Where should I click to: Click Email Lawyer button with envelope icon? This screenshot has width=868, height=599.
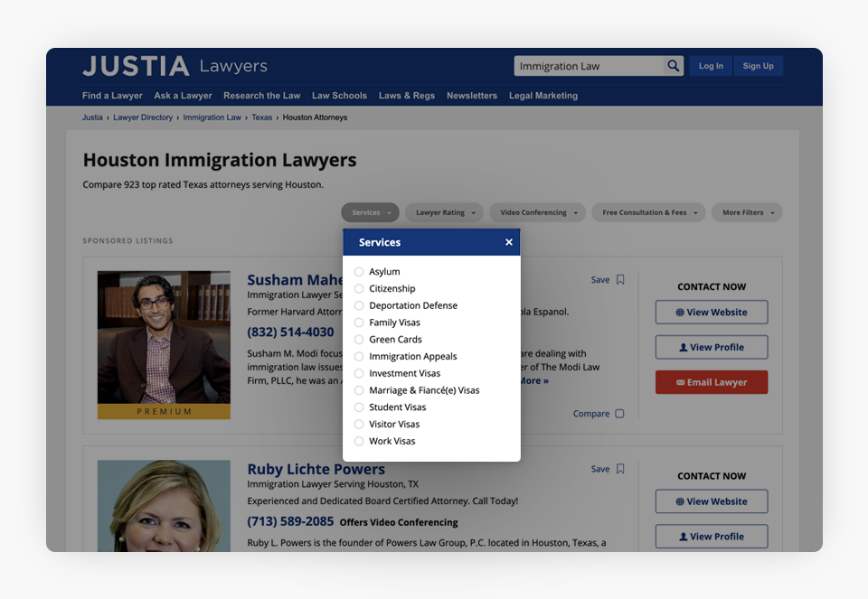click(712, 382)
